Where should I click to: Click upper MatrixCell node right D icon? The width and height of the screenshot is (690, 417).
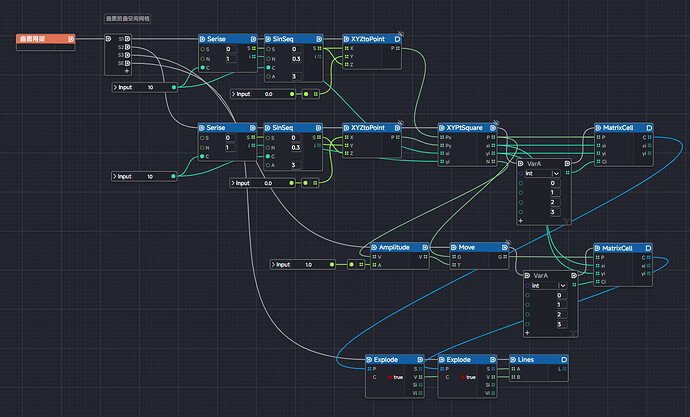coord(649,128)
